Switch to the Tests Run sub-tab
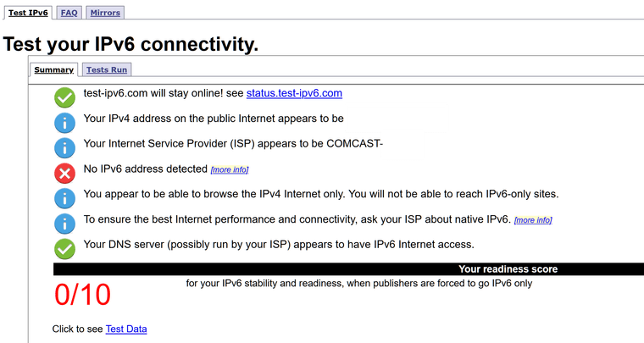This screenshot has width=644, height=343. 107,69
